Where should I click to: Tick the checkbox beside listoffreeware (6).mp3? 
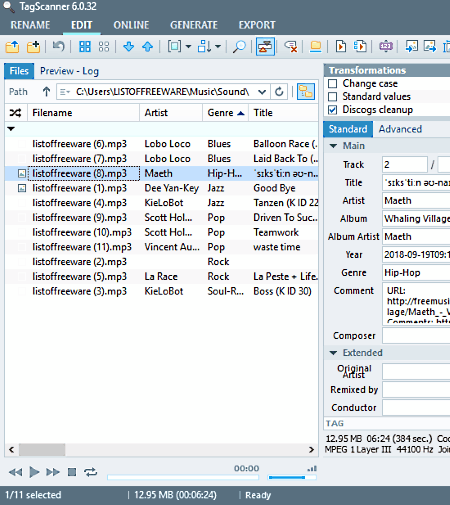pos(22,144)
